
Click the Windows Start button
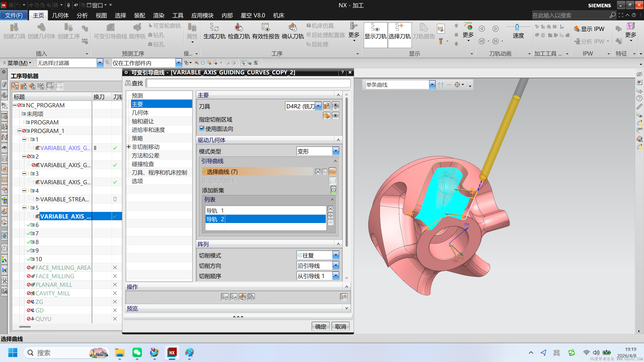pos(13,352)
